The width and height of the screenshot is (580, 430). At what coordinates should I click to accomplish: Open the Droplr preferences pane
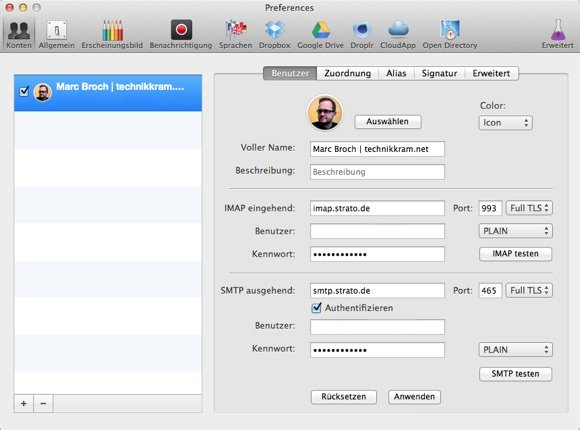click(362, 35)
